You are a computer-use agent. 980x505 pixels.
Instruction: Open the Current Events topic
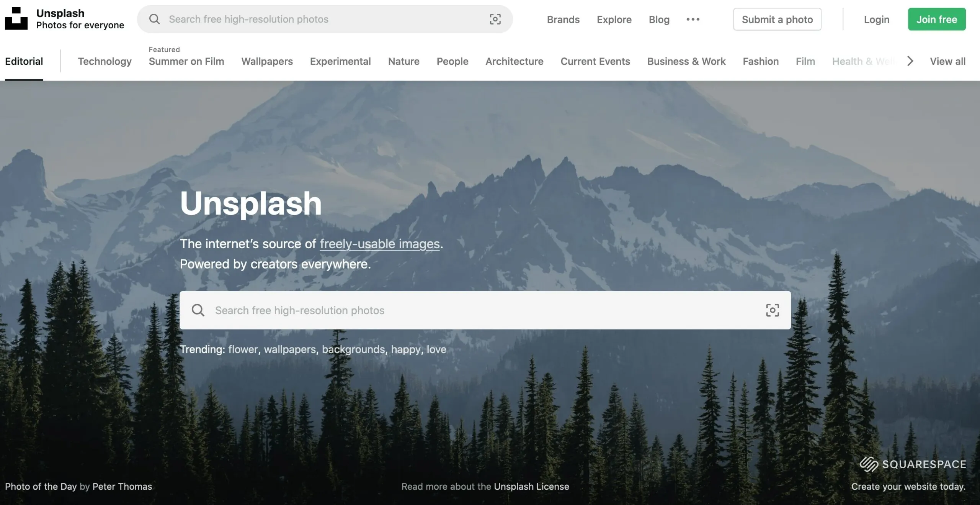click(595, 61)
